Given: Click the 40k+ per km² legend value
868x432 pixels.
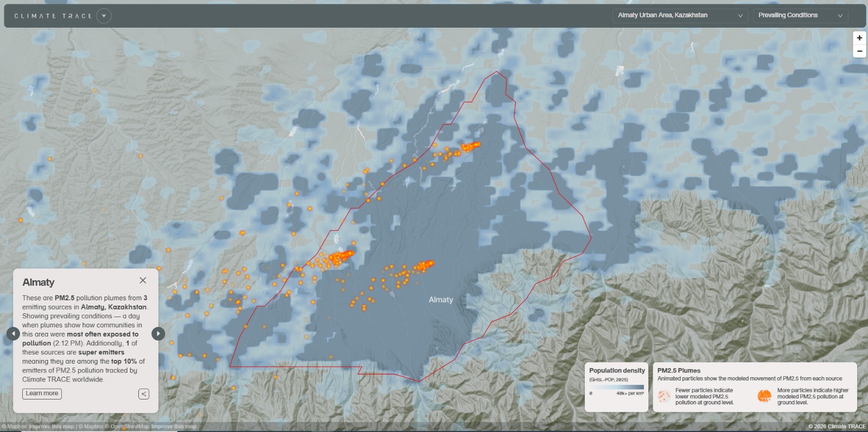Looking at the screenshot, I should coord(630,394).
